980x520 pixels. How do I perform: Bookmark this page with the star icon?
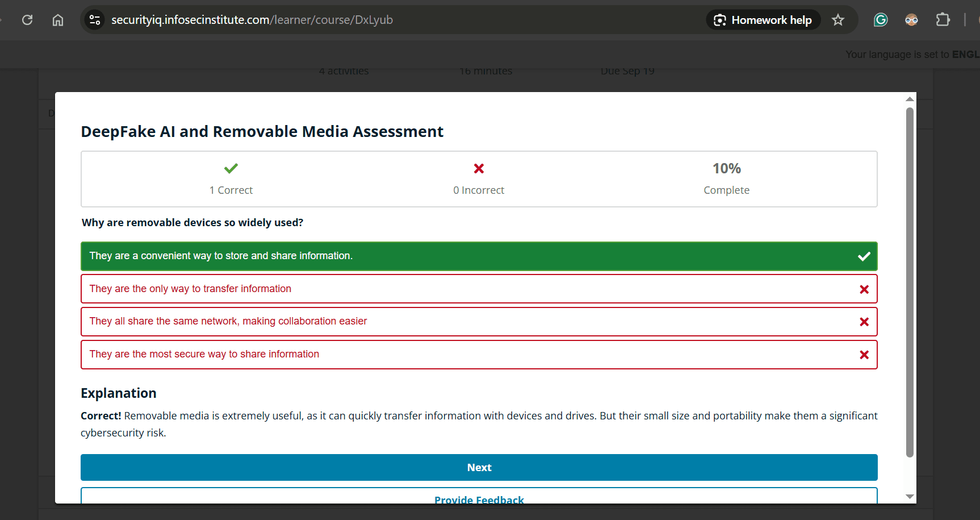tap(837, 20)
